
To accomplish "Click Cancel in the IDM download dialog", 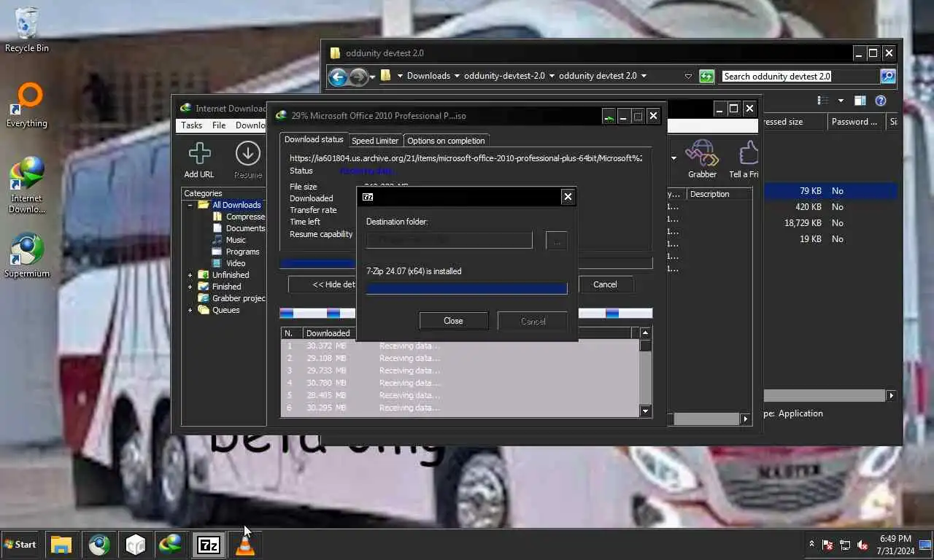I will click(x=605, y=284).
